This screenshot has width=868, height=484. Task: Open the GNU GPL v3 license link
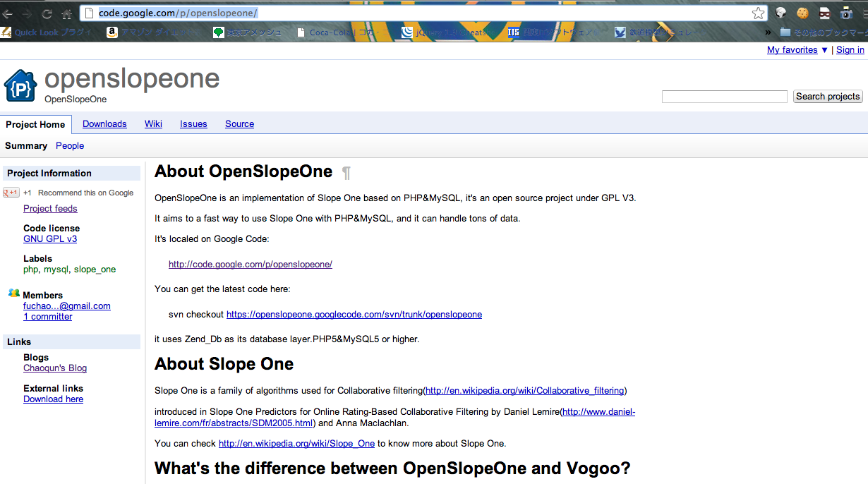pyautogui.click(x=50, y=239)
